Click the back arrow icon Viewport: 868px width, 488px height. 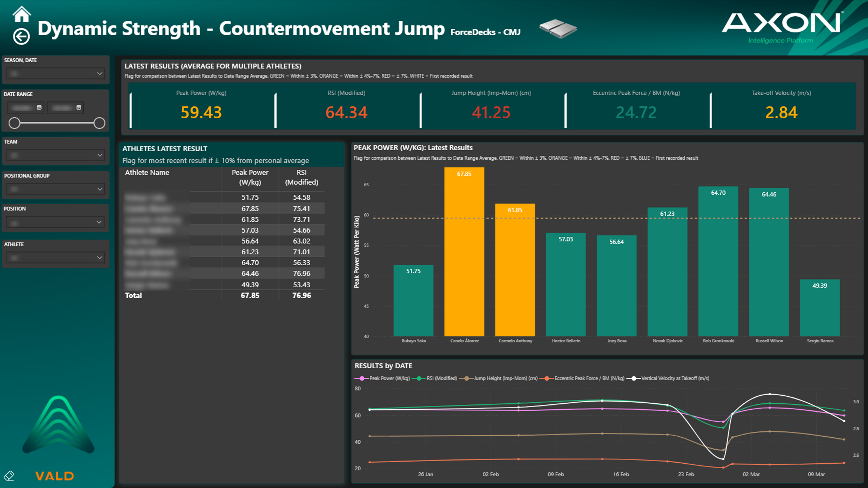click(x=22, y=36)
